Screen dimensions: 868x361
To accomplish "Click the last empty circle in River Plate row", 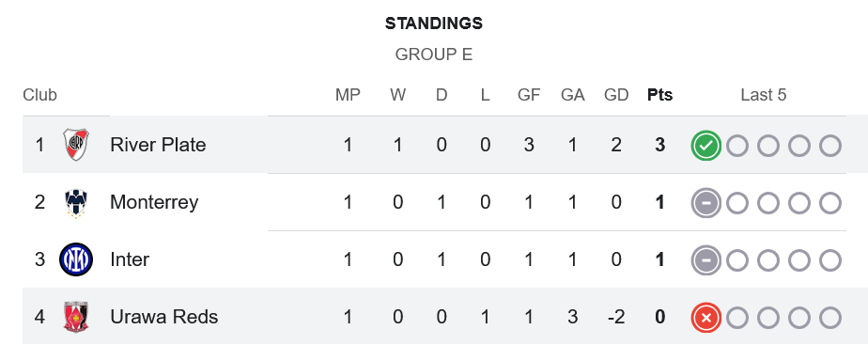I will point(830,146).
